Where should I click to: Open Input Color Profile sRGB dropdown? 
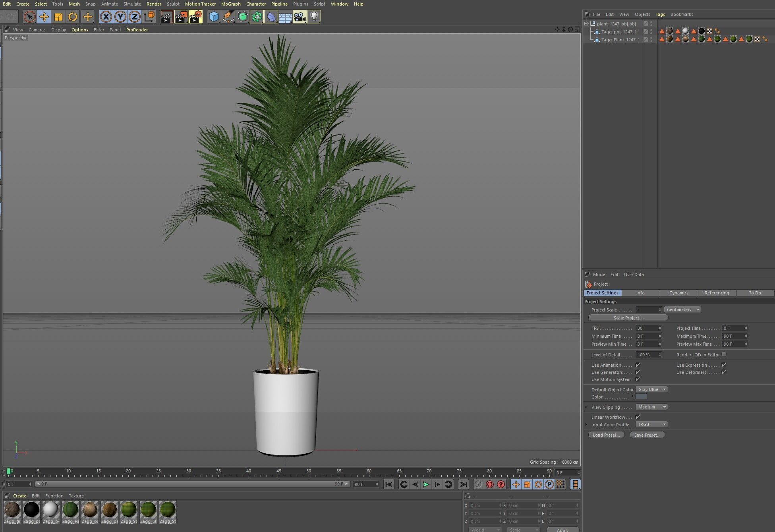click(651, 425)
